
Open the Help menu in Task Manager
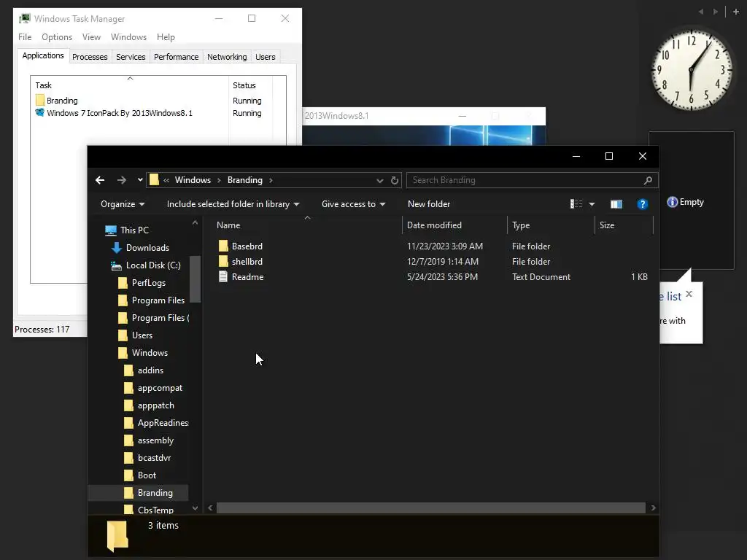click(x=166, y=37)
